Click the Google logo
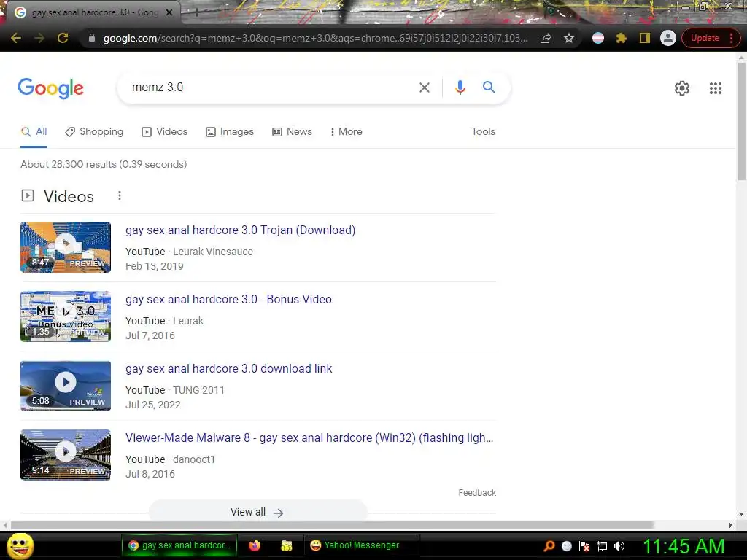The width and height of the screenshot is (747, 560). (50, 88)
